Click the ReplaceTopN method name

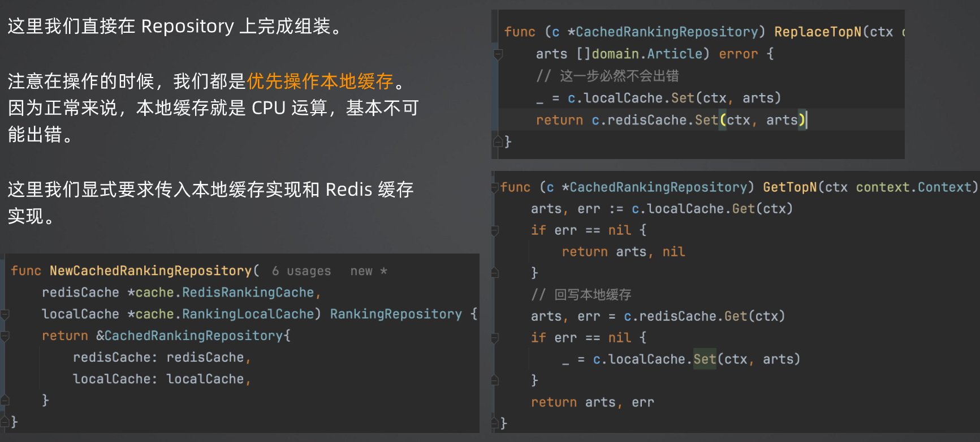(x=818, y=32)
